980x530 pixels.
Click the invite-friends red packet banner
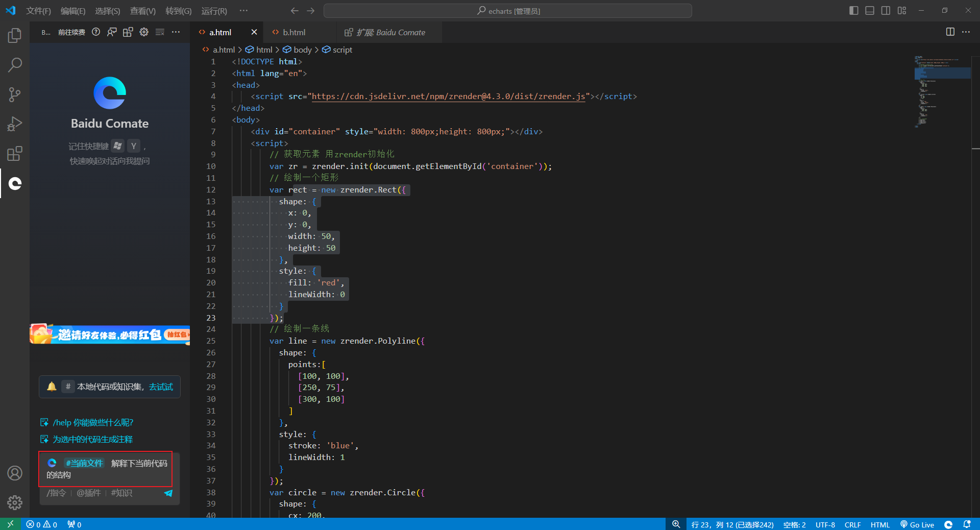(x=110, y=334)
